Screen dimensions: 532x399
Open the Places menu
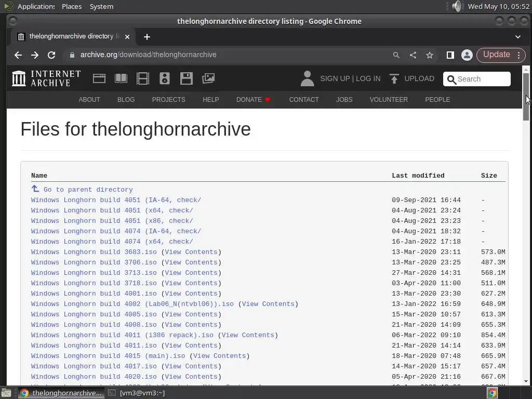coord(72,6)
